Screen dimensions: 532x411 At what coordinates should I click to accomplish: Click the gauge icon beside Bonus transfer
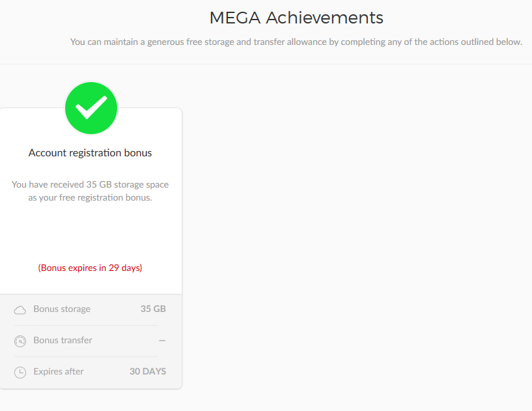click(x=20, y=341)
